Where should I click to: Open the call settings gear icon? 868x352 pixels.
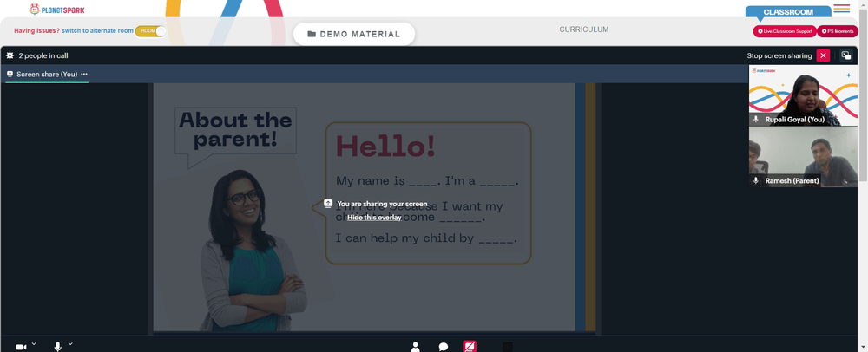pyautogui.click(x=10, y=55)
